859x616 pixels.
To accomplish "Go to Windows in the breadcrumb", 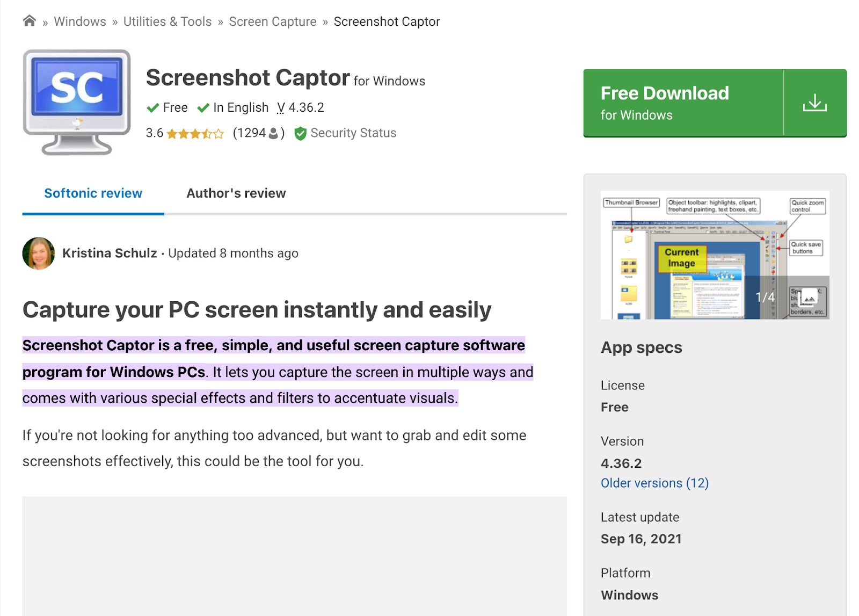I will click(80, 21).
